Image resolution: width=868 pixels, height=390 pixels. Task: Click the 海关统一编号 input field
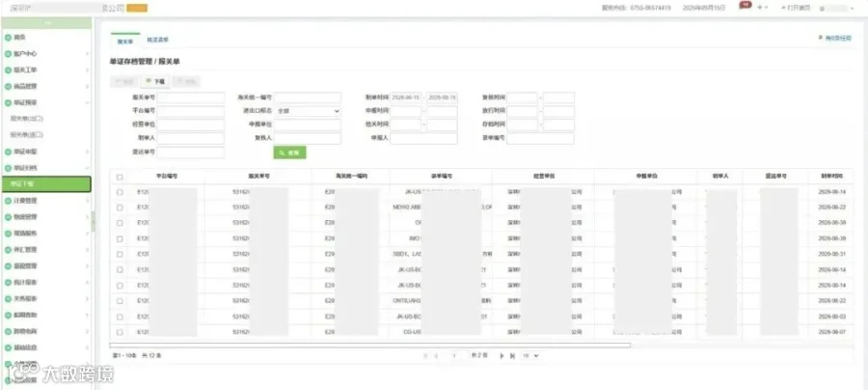coord(308,97)
